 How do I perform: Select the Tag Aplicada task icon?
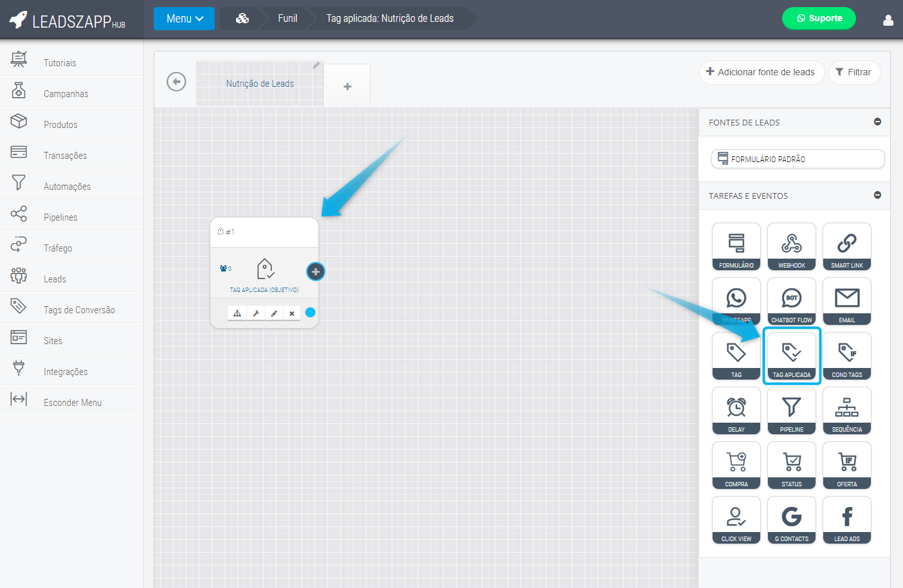coord(791,355)
